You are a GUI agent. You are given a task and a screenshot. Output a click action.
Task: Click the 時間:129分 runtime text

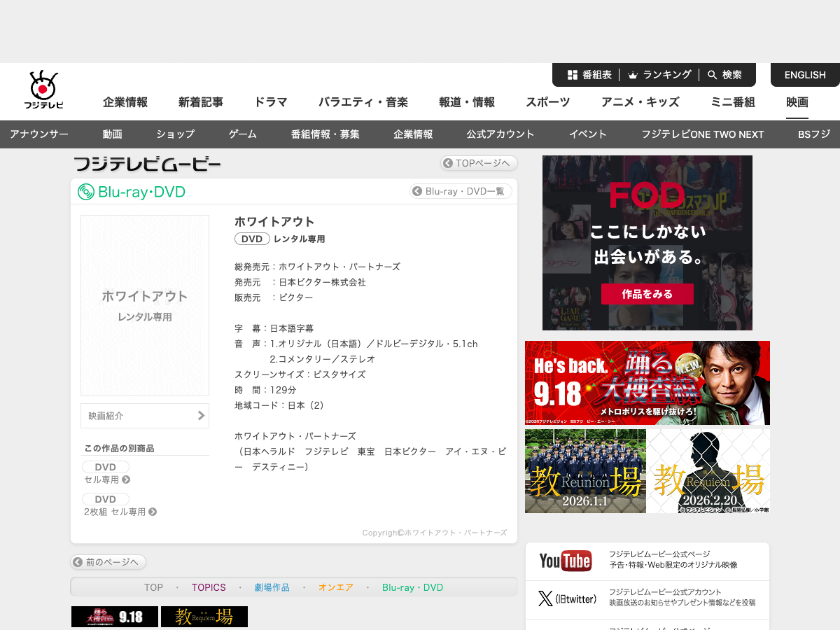[265, 390]
